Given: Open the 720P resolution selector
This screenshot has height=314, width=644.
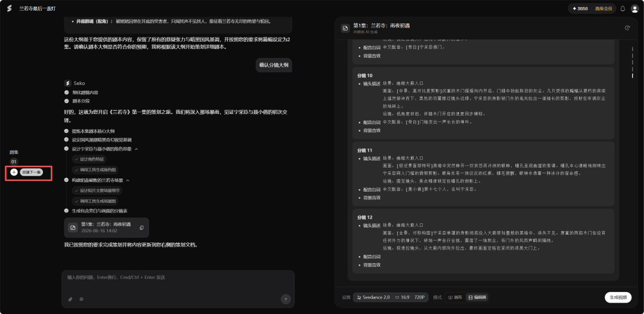Looking at the screenshot, I should pyautogui.click(x=419, y=297).
